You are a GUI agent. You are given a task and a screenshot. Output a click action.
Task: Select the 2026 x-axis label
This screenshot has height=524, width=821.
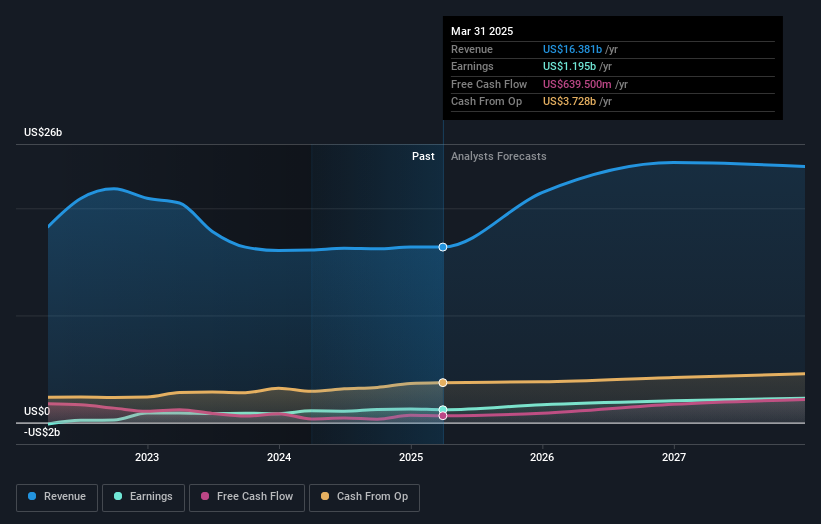click(542, 457)
